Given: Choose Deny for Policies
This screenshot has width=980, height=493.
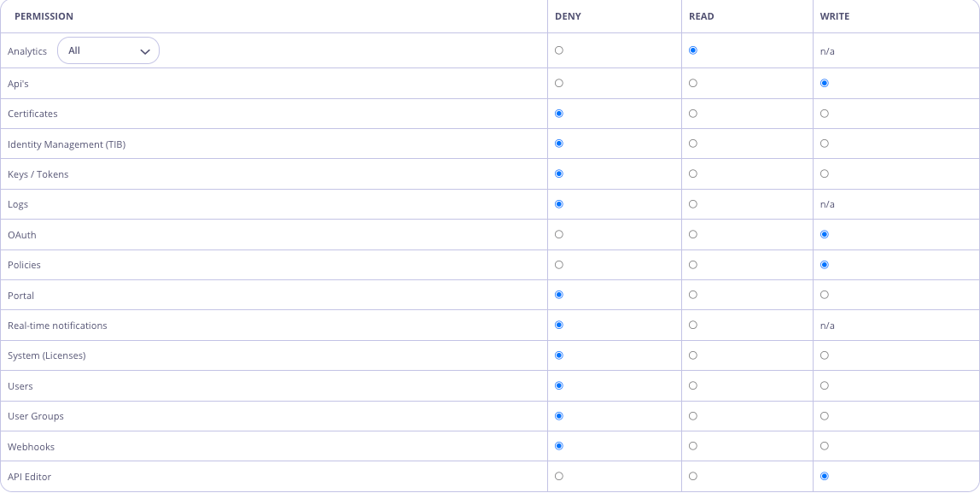Looking at the screenshot, I should 559,265.
